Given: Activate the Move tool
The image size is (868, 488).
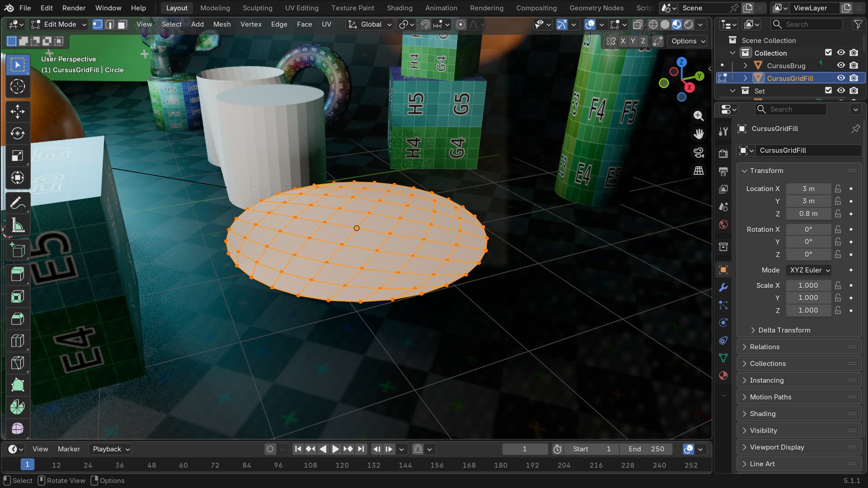Looking at the screenshot, I should point(18,112).
